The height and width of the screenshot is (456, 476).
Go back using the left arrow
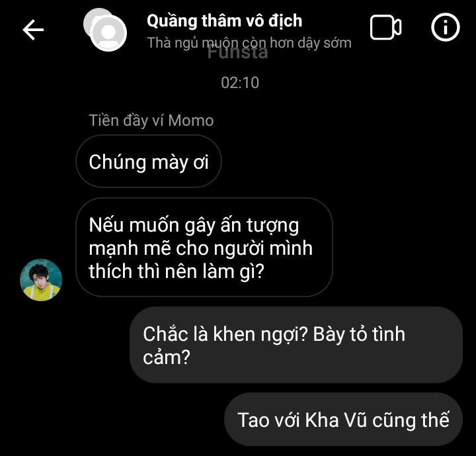point(33,30)
